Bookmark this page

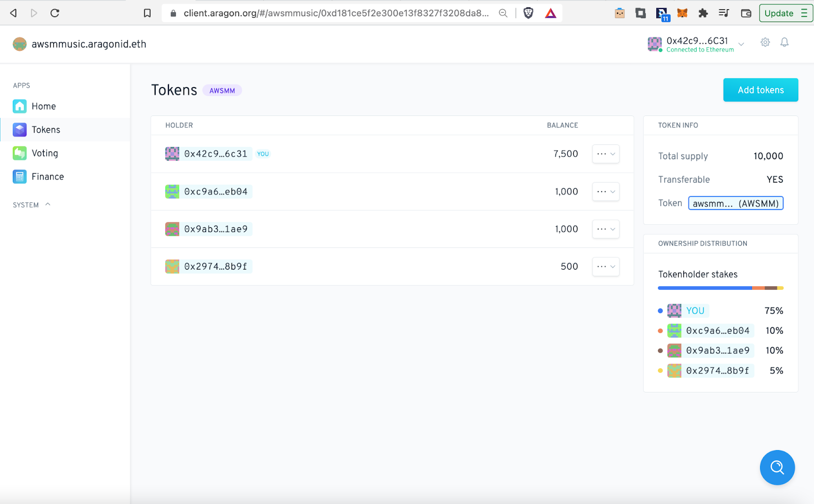tap(147, 13)
